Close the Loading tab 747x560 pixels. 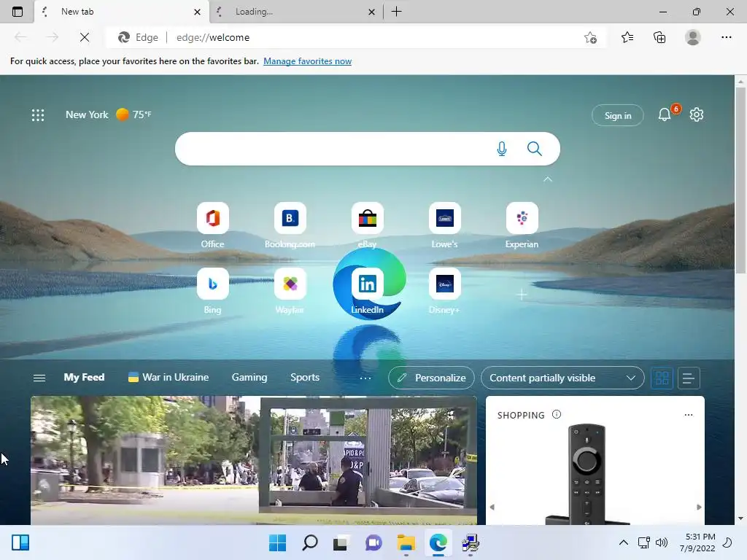(371, 12)
